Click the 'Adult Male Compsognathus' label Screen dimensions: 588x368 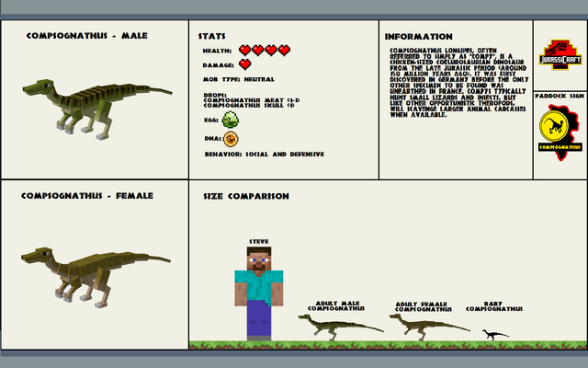[336, 305]
